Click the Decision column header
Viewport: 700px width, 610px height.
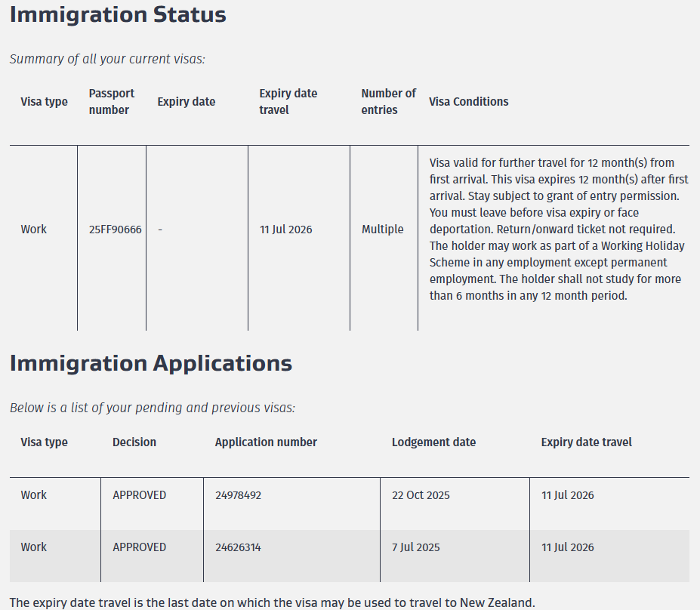click(x=134, y=442)
